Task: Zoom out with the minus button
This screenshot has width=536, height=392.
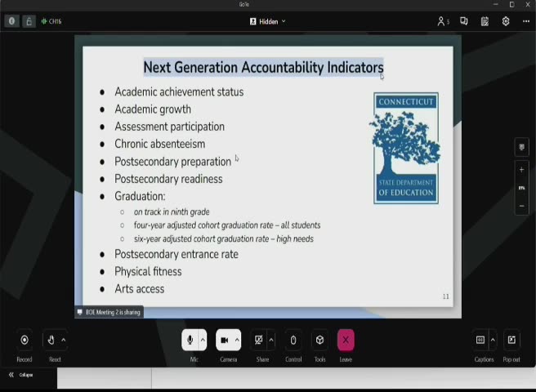Action: click(x=521, y=206)
